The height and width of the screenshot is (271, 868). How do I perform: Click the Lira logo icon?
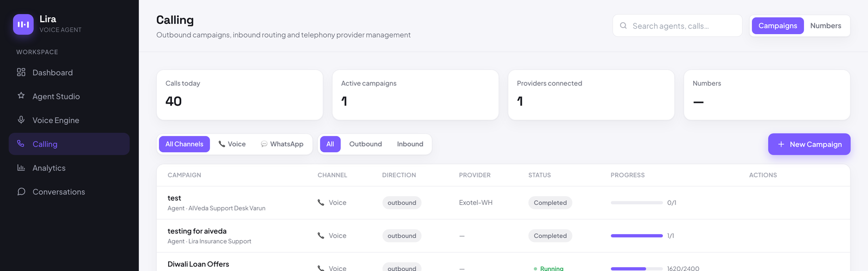(x=23, y=24)
